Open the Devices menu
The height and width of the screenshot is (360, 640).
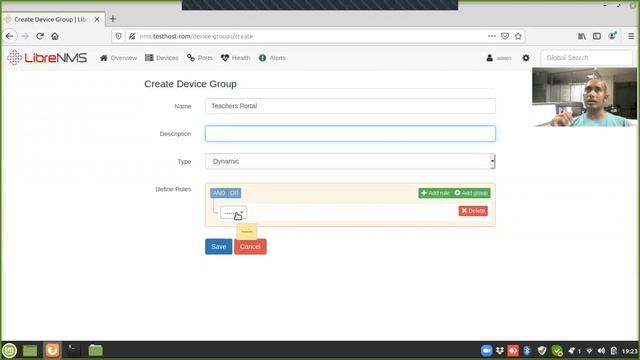click(x=162, y=58)
